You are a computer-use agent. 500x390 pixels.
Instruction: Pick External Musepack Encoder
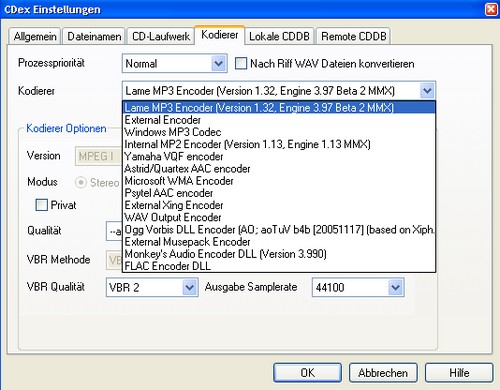point(279,242)
